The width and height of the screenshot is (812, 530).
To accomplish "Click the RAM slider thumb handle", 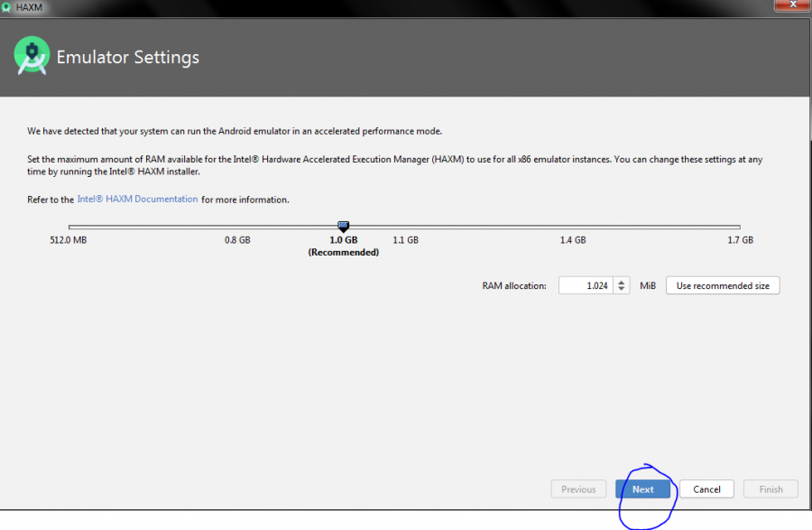I will point(344,227).
